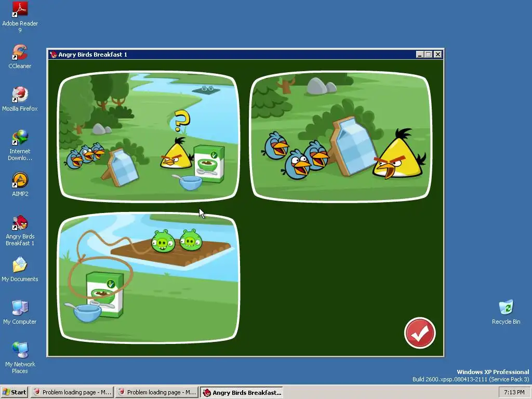Screen dimensions: 532x399
Task: Open the My Documents desktop folder
Action: 20,270
